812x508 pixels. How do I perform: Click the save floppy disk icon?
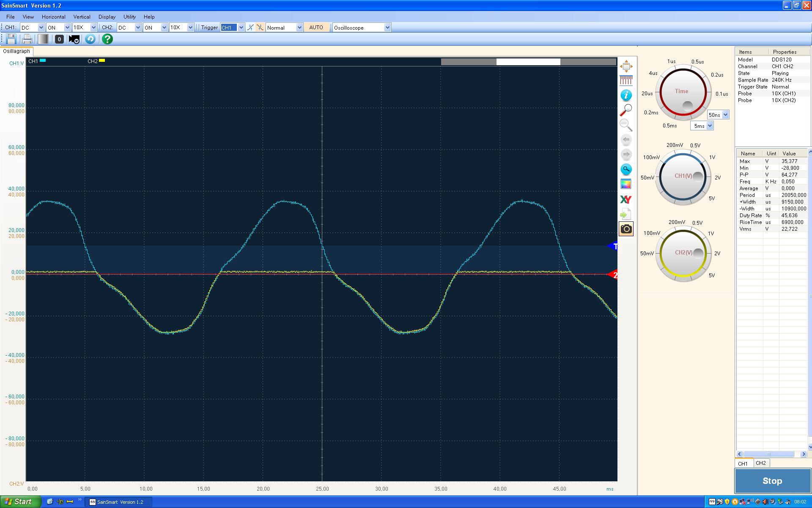pyautogui.click(x=11, y=39)
